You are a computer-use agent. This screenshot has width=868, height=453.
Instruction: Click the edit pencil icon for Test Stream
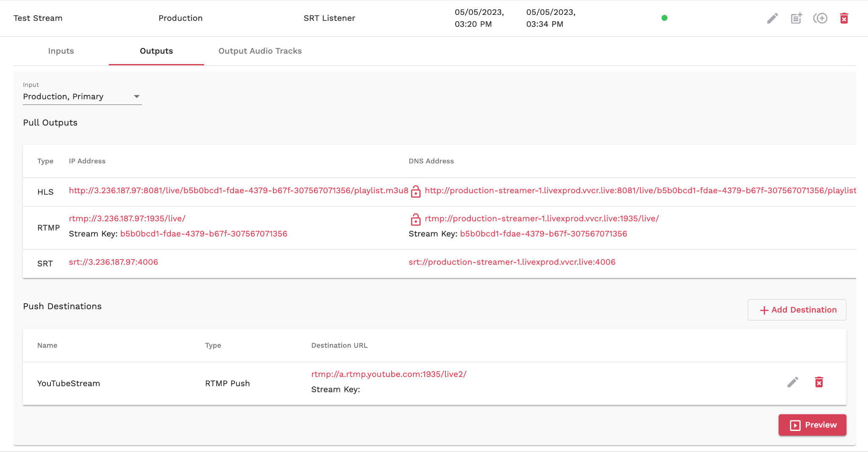pyautogui.click(x=772, y=18)
